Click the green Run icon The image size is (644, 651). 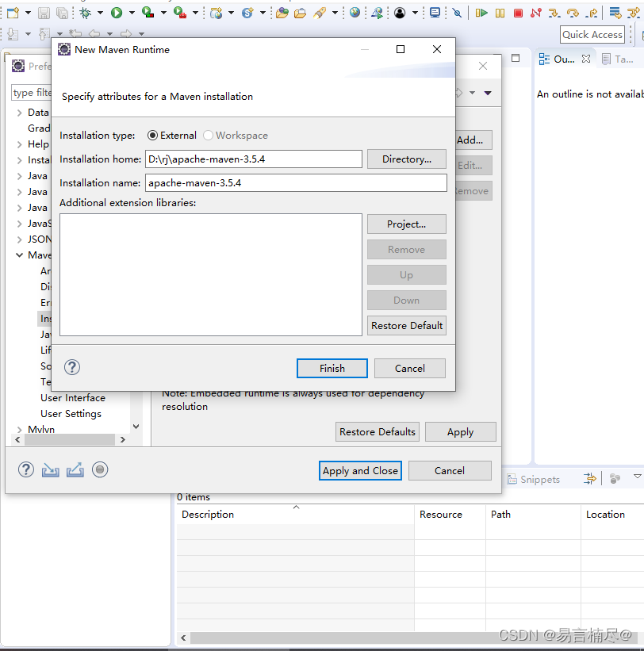click(117, 13)
